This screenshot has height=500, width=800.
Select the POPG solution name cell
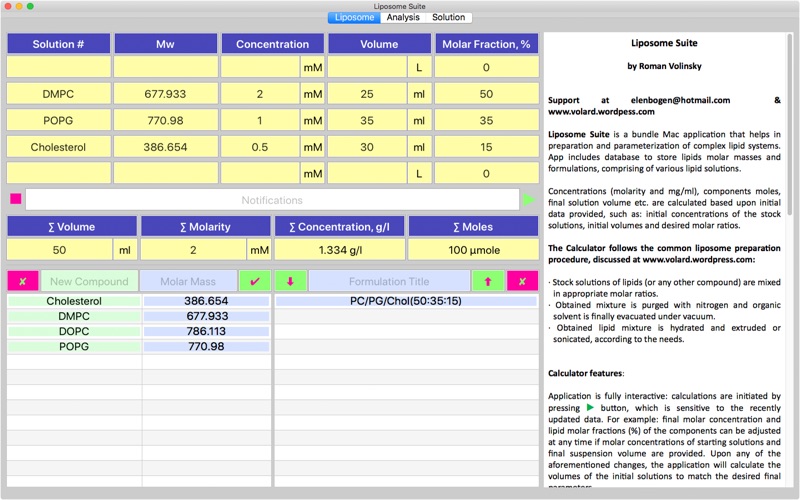tap(58, 120)
